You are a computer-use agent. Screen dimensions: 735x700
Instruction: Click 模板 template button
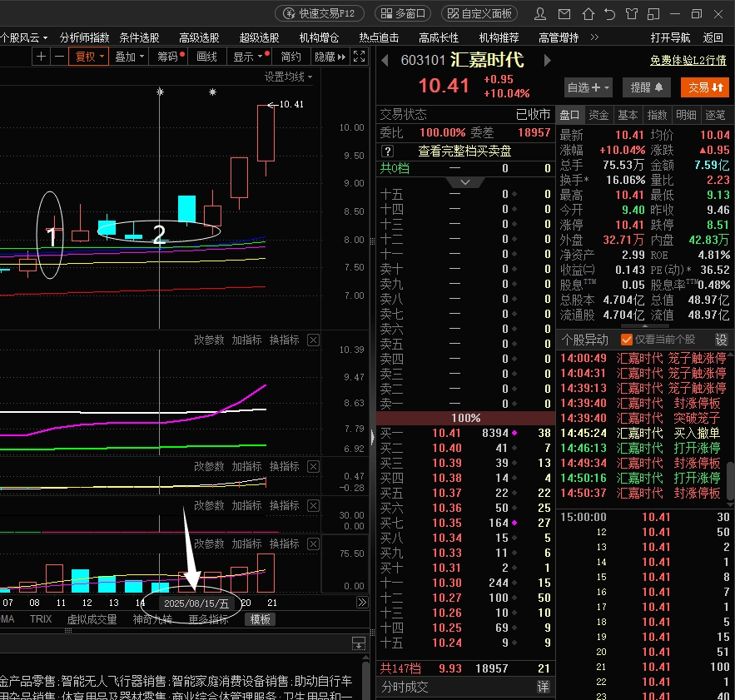(x=261, y=619)
